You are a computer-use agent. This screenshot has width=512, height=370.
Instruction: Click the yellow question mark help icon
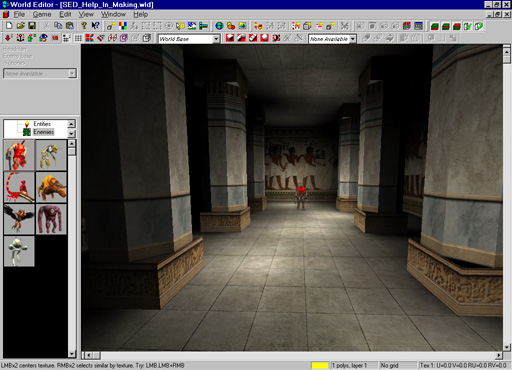pos(84,26)
